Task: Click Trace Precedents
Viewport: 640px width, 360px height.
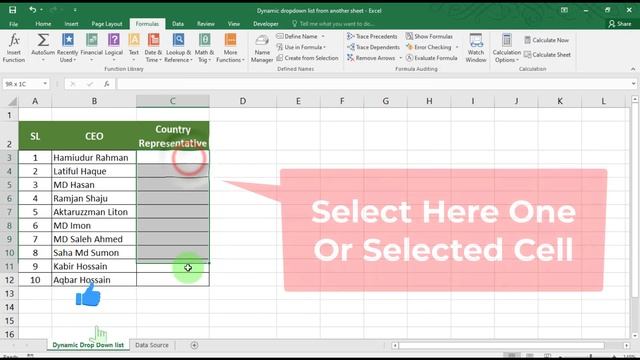Action: click(372, 36)
